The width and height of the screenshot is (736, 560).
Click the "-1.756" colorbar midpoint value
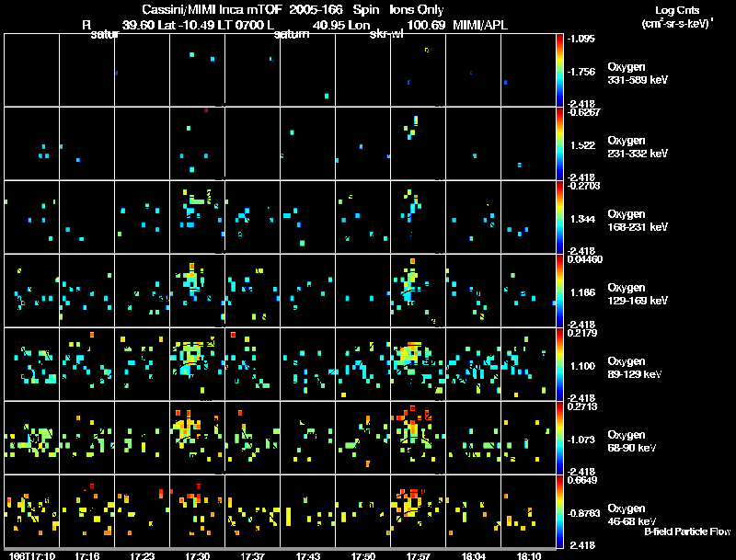[581, 72]
